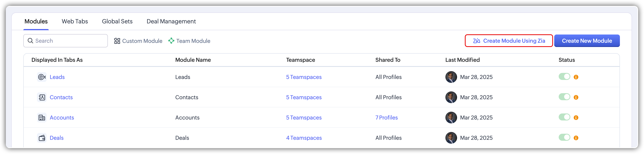Click the info icon in Accounts row
The image size is (644, 154).
(576, 118)
